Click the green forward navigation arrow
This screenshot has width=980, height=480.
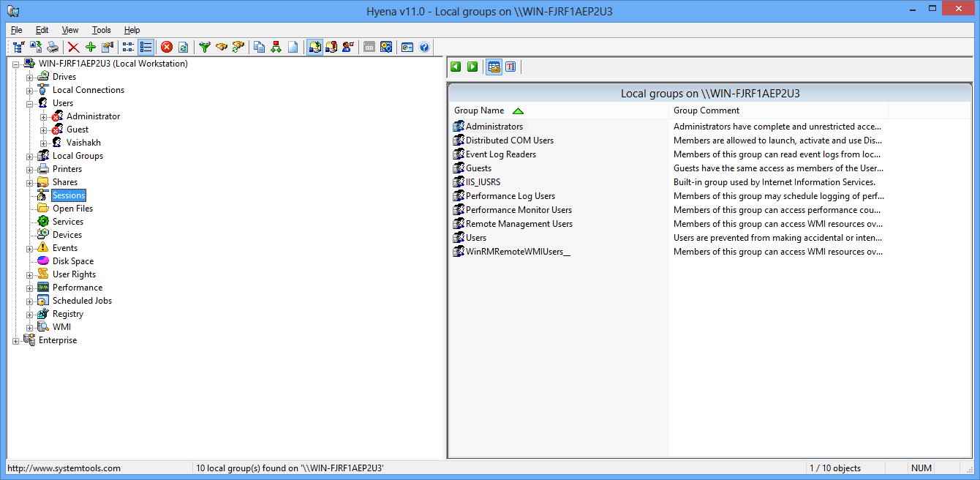click(x=472, y=67)
